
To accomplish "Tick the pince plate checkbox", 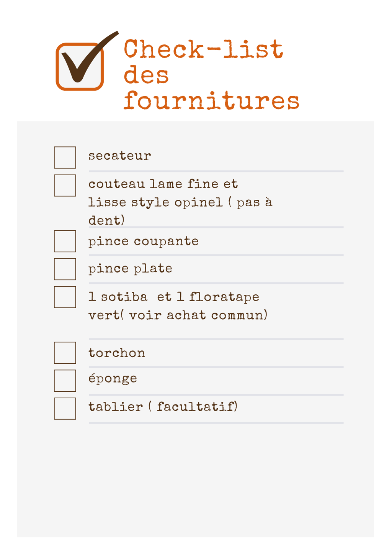I will (65, 269).
